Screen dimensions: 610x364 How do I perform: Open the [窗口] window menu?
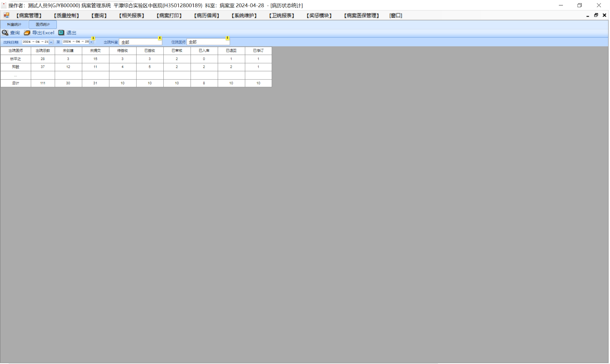coord(396,16)
